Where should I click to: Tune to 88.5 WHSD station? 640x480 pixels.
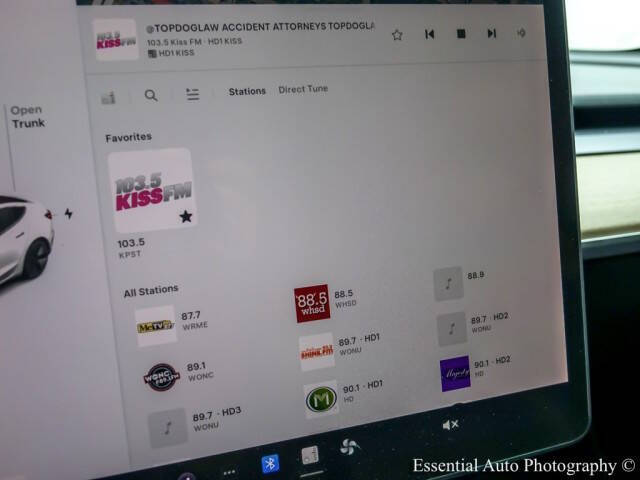(x=311, y=303)
